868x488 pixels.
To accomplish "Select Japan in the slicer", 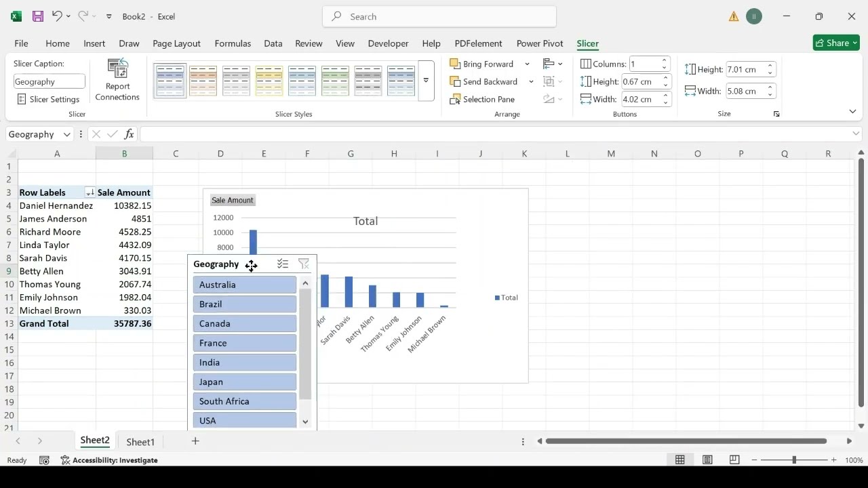I will coord(245,382).
